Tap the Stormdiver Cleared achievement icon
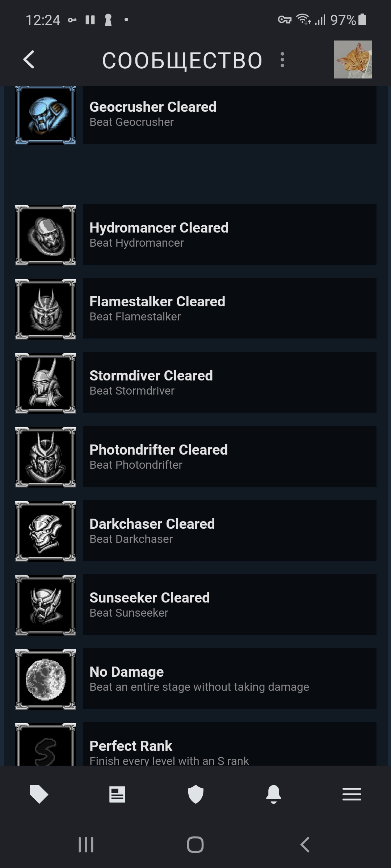The height and width of the screenshot is (868, 391). coord(46,383)
